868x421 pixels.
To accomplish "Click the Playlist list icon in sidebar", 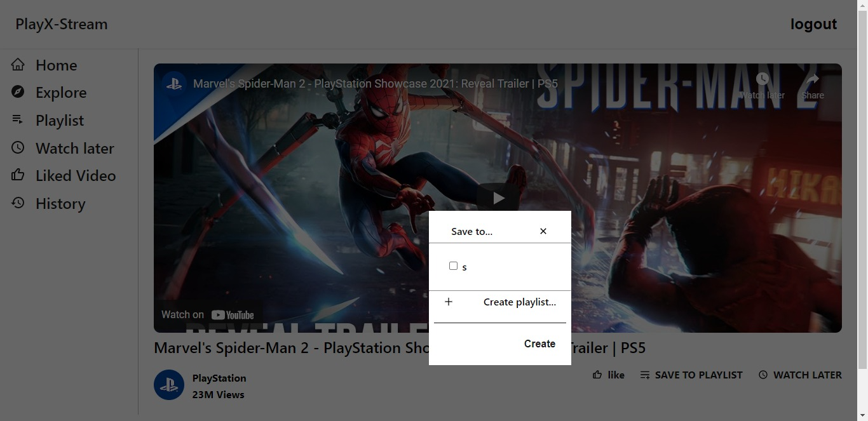I will 18,119.
